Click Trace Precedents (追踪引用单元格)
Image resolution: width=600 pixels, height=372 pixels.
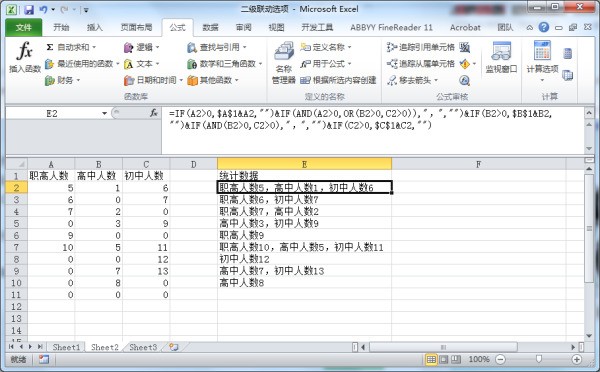(x=421, y=47)
